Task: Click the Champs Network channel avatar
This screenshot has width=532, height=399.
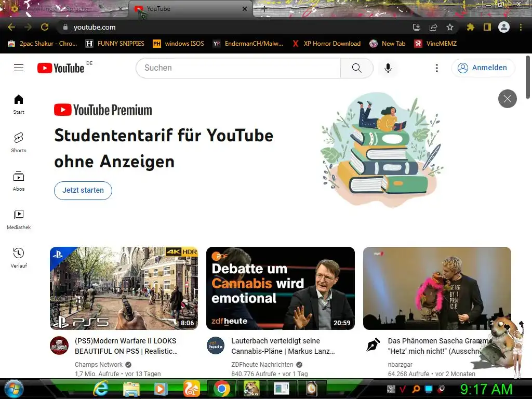Action: [59, 345]
